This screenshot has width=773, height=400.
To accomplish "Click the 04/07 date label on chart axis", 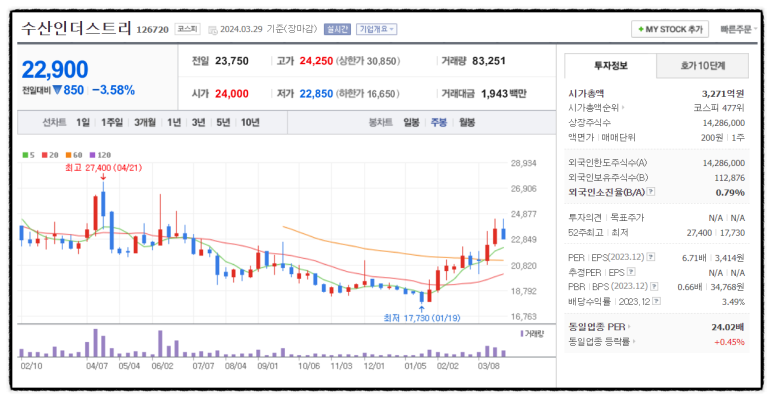I will [x=97, y=367].
